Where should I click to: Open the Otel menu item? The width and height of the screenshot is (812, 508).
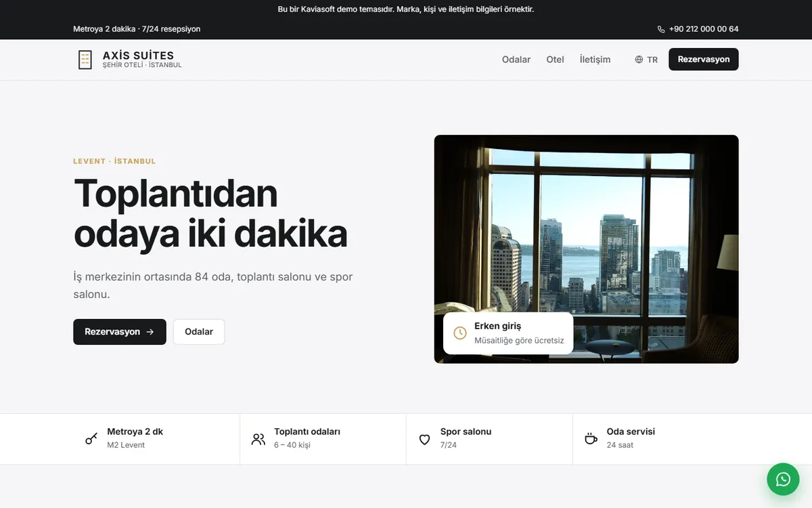pos(556,60)
